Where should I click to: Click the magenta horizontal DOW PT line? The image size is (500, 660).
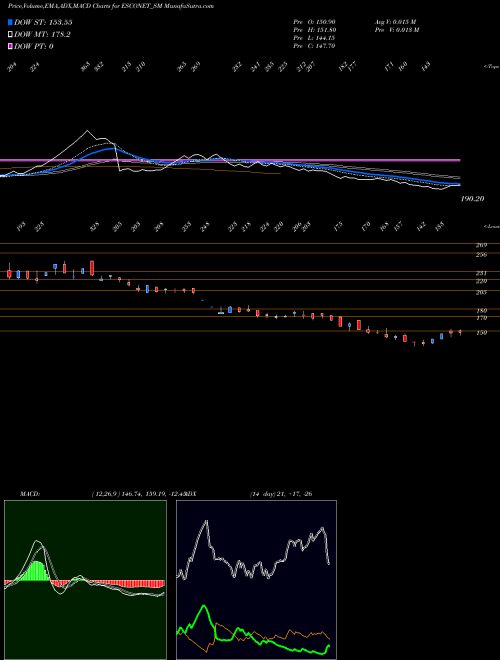point(230,160)
